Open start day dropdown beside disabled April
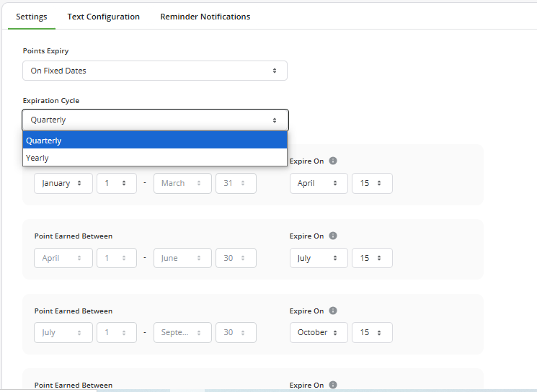 (117, 258)
